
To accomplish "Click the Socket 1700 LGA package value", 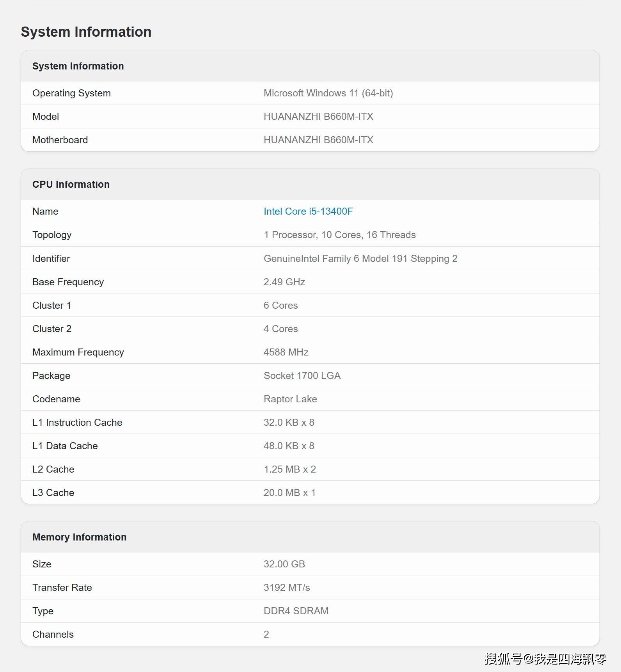I will 302,376.
